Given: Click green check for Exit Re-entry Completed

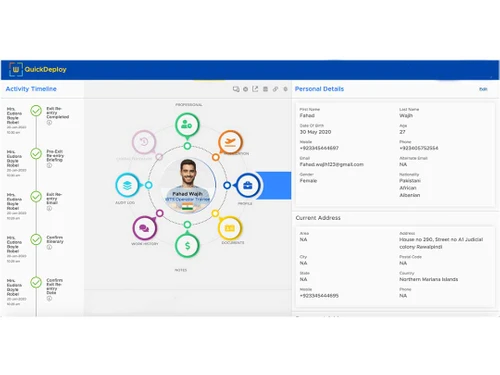Looking at the screenshot, I should pyautogui.click(x=36, y=111).
